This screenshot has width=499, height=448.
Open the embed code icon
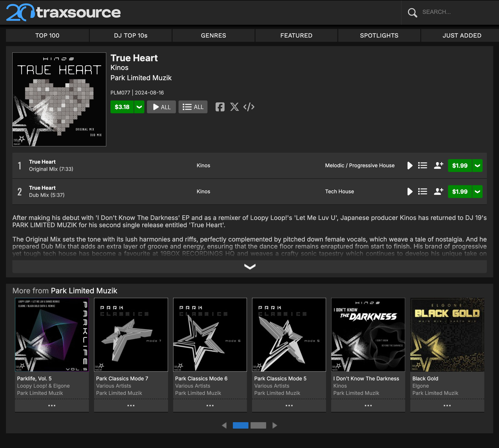249,107
